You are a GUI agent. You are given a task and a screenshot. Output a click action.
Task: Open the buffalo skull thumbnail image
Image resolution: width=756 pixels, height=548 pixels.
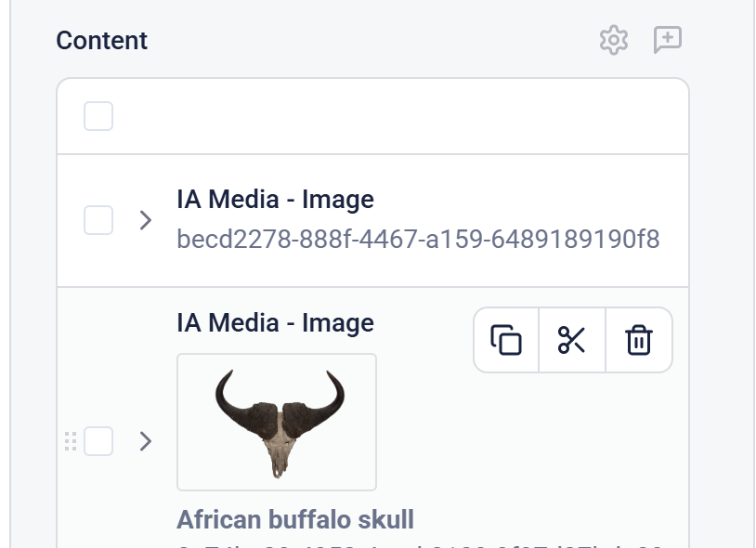pos(277,422)
